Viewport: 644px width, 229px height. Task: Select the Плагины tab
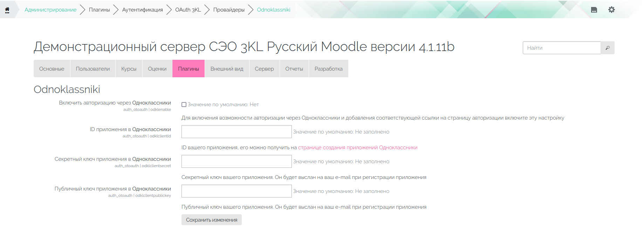[x=189, y=69]
